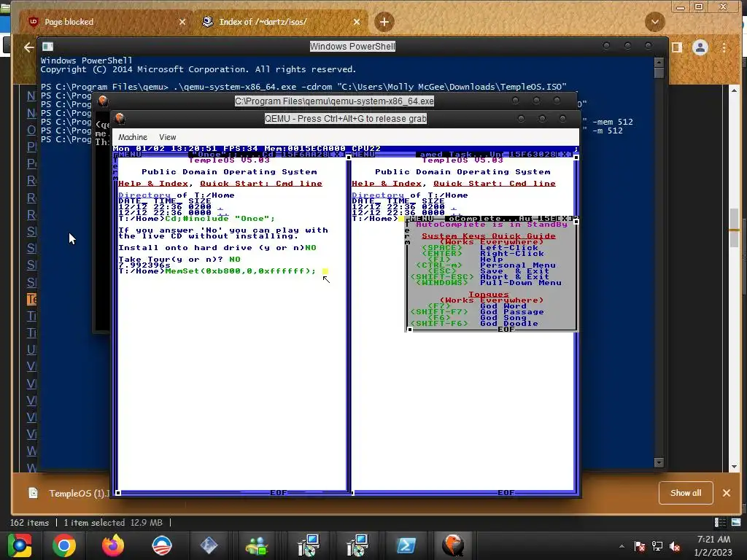Open the browser three-dot menu

(x=724, y=47)
